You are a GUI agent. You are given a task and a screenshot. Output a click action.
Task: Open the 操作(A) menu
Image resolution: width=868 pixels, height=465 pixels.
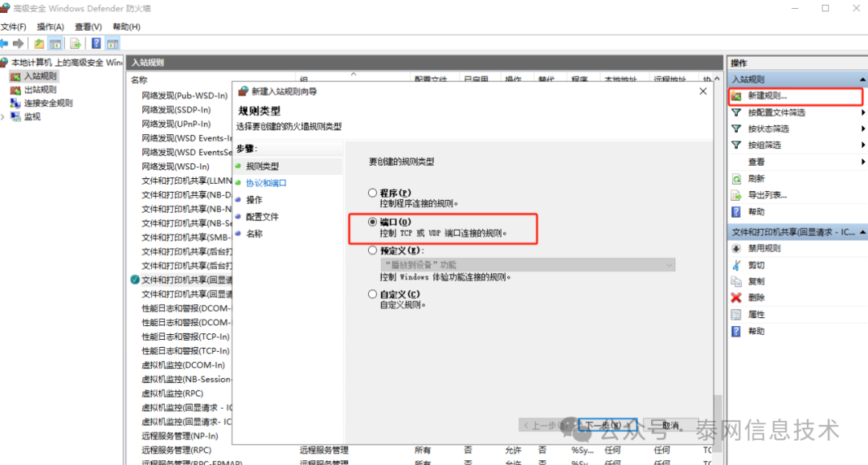[51, 27]
